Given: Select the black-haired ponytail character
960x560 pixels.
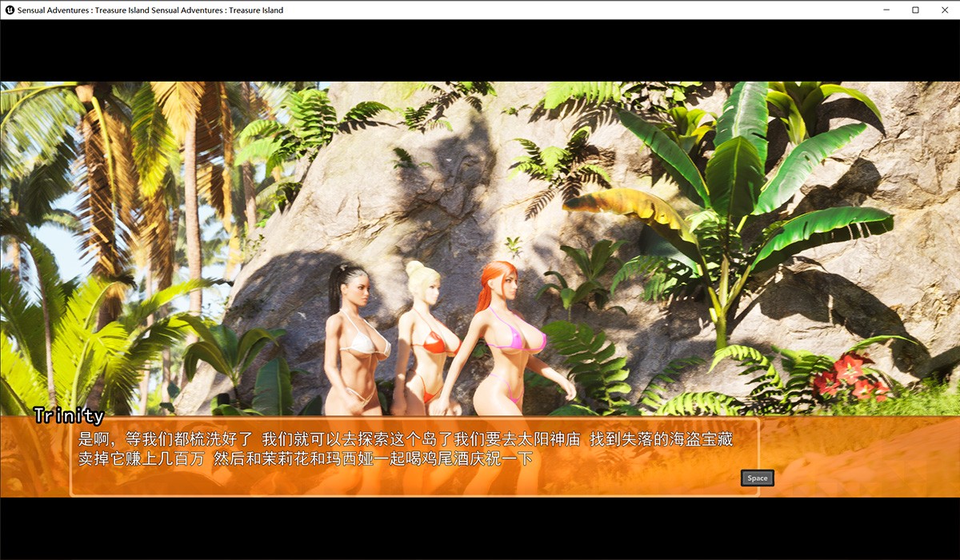Looking at the screenshot, I should [349, 336].
